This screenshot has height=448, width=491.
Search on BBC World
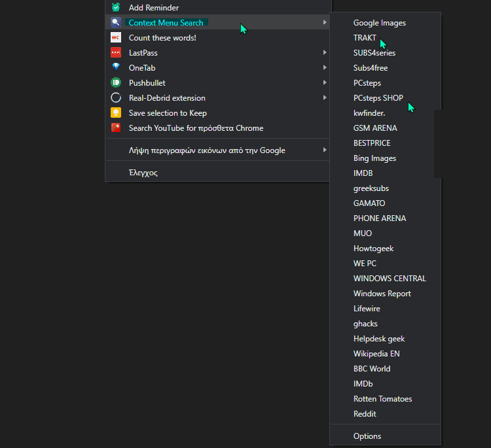(386, 368)
